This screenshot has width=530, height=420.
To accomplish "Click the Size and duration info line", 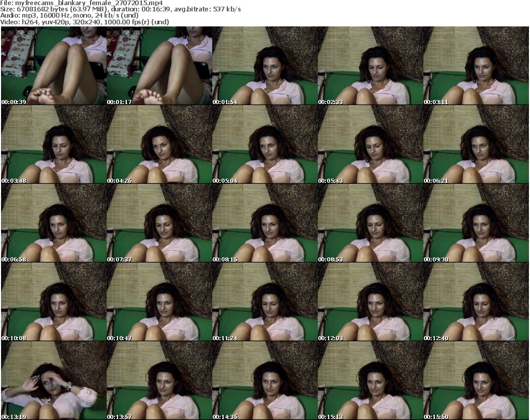I will click(x=120, y=9).
